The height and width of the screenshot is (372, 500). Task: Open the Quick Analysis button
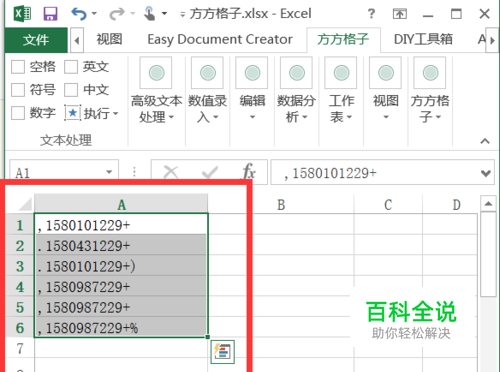click(223, 352)
